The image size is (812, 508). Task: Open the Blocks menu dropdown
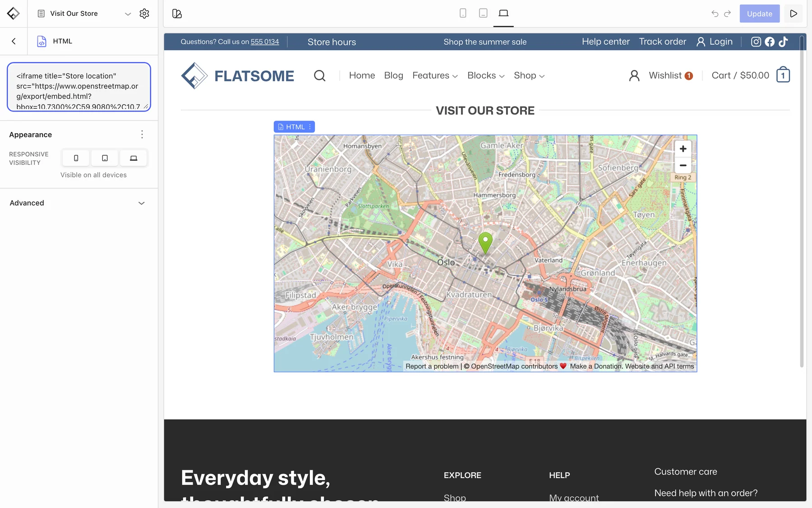pos(486,75)
